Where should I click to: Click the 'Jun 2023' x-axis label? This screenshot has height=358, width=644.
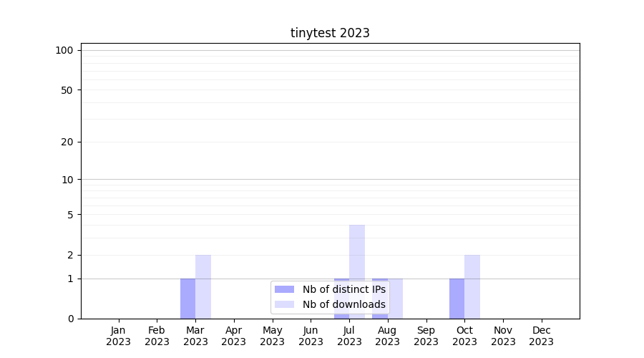(311, 336)
